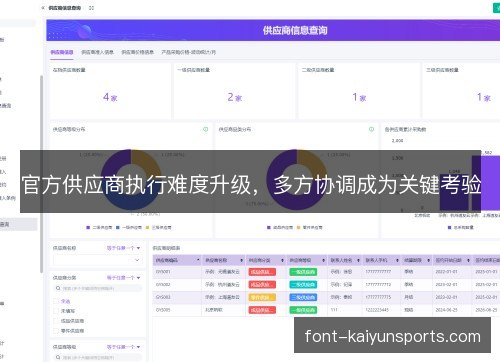Click the expand icon beside the 供应商信息查询 page tab
The width and height of the screenshot is (500, 362).
tap(91, 8)
